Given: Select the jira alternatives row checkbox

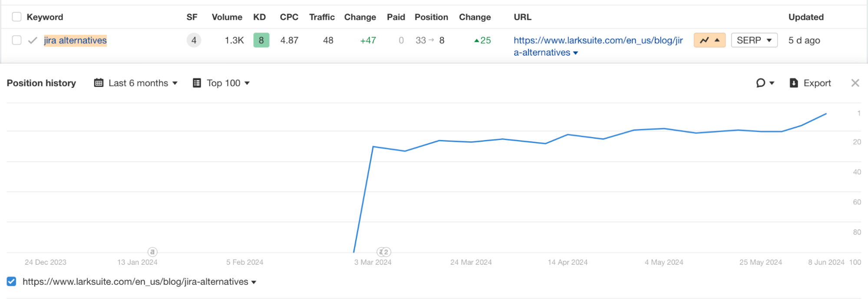Looking at the screenshot, I should (x=17, y=40).
